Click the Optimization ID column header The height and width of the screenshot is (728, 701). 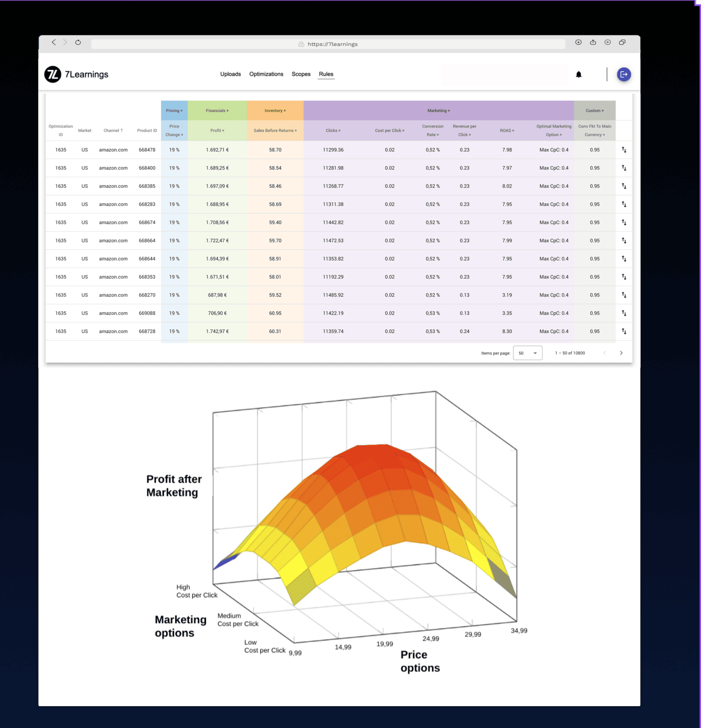pos(61,131)
